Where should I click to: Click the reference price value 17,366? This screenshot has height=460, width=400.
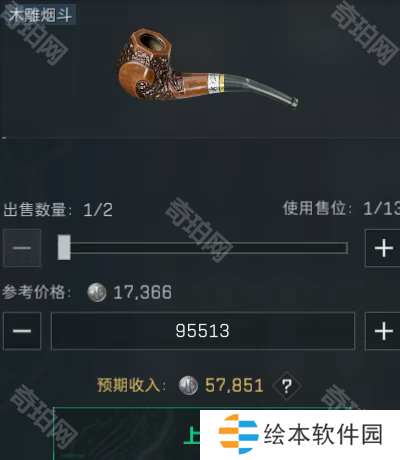click(x=142, y=292)
